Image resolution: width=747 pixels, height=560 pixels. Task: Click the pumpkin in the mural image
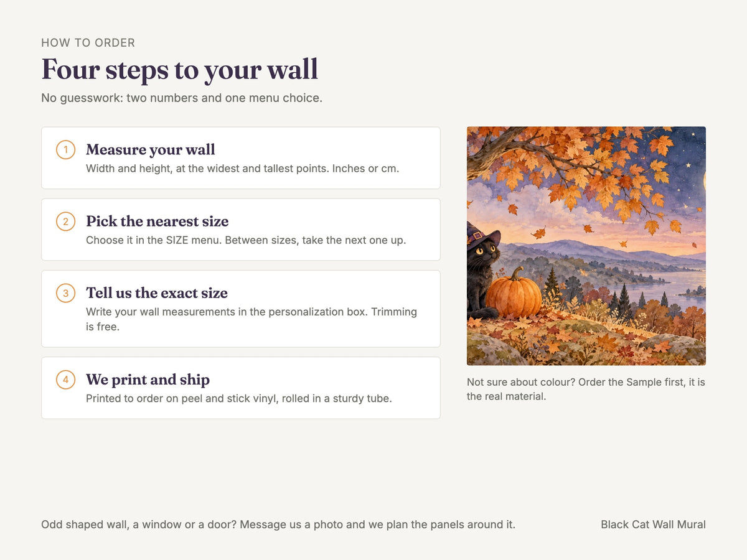514,294
